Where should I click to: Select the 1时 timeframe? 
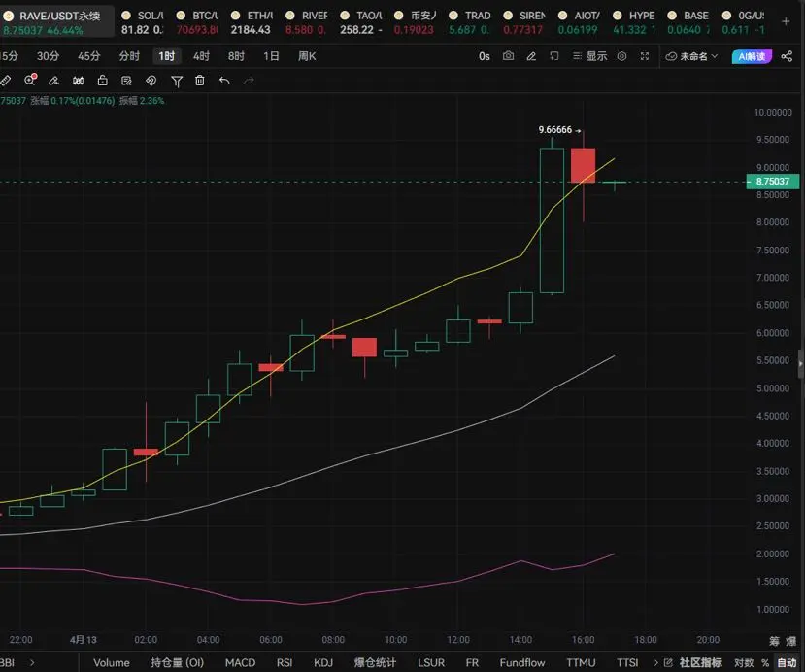pyautogui.click(x=167, y=56)
